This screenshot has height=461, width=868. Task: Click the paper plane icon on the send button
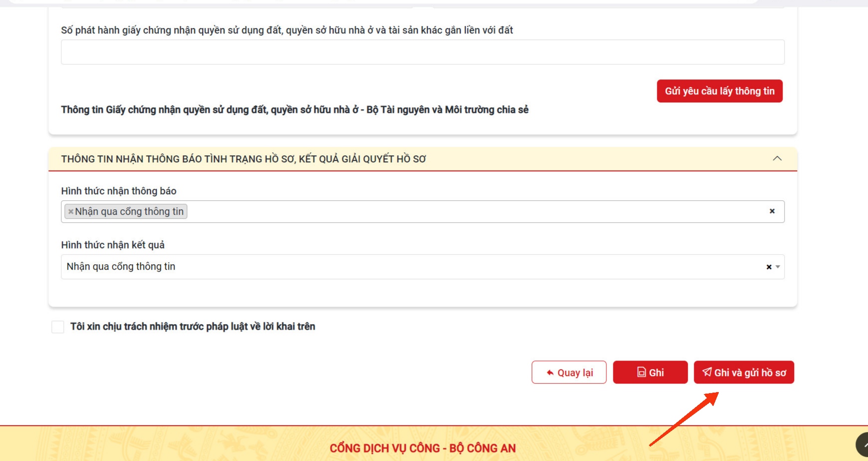click(707, 372)
